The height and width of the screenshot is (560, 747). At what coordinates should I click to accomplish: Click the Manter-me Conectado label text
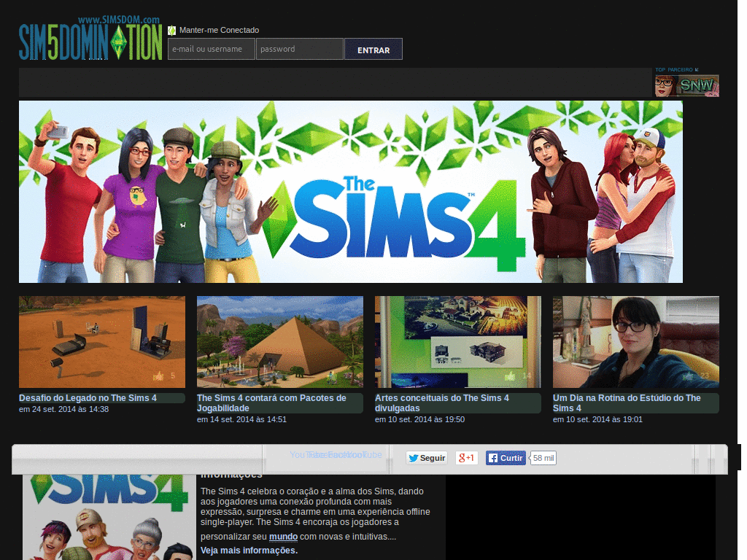[219, 30]
